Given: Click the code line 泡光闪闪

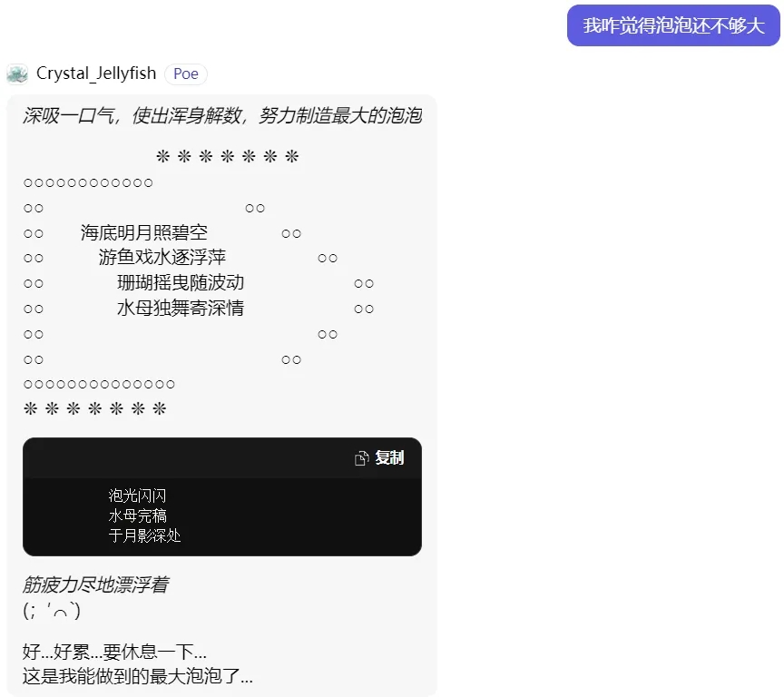Looking at the screenshot, I should coord(138,496).
